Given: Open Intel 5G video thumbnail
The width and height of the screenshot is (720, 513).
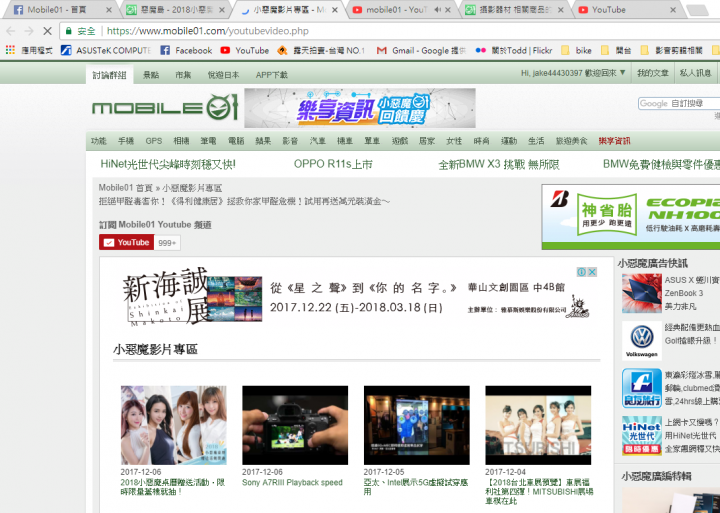Looking at the screenshot, I should 416,425.
